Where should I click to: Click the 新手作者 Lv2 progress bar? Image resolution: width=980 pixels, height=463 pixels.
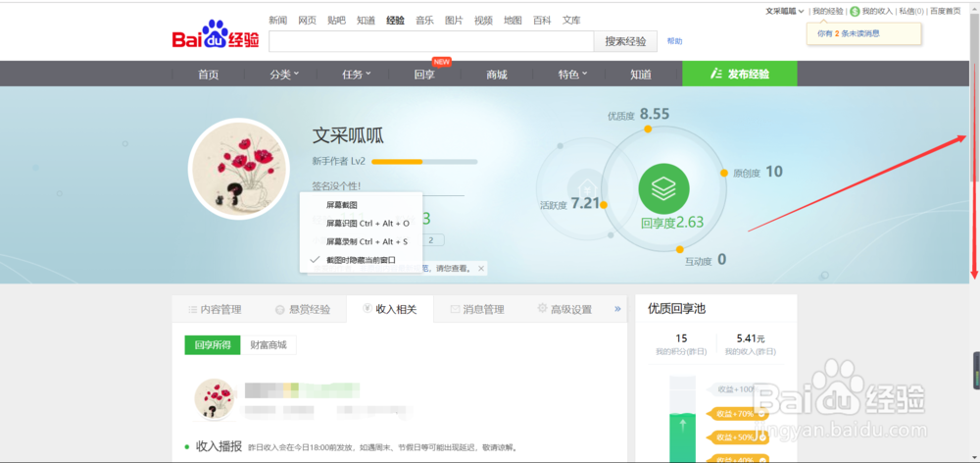tap(424, 162)
